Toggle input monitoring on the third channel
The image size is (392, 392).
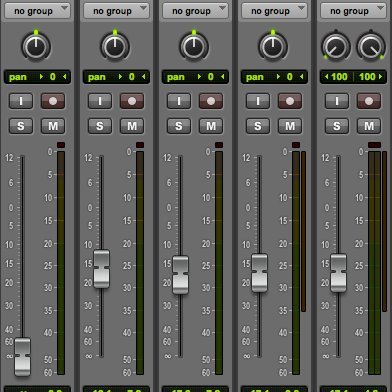(x=179, y=101)
